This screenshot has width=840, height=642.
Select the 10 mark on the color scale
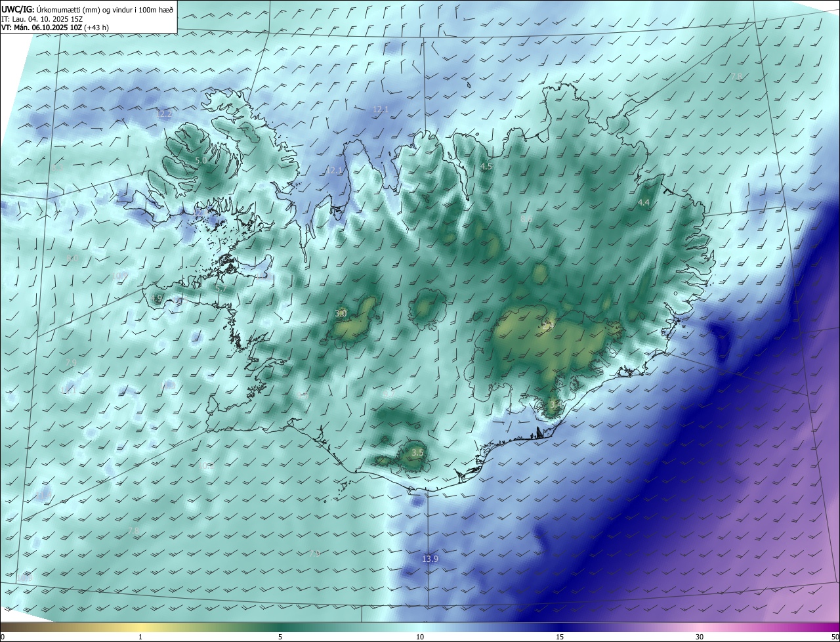(x=420, y=637)
